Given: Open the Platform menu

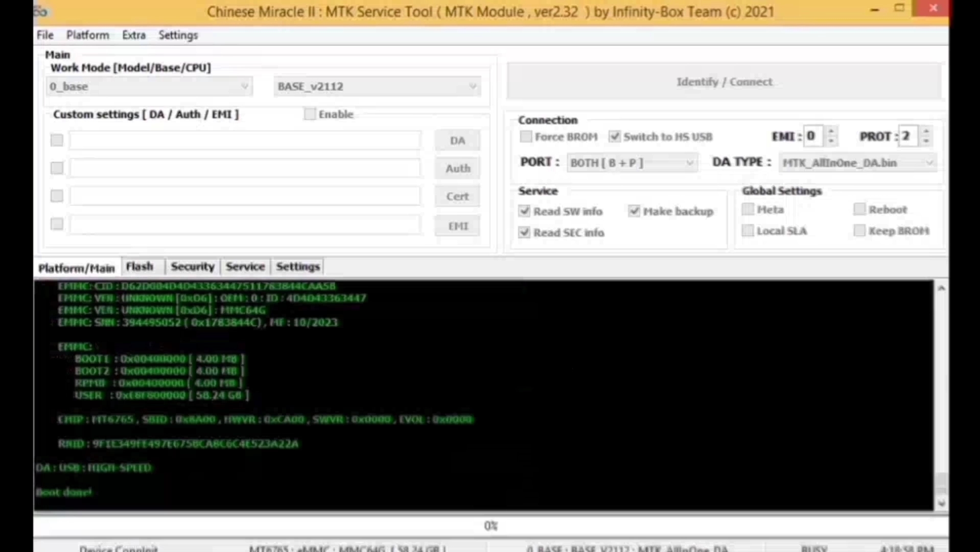Looking at the screenshot, I should [88, 35].
